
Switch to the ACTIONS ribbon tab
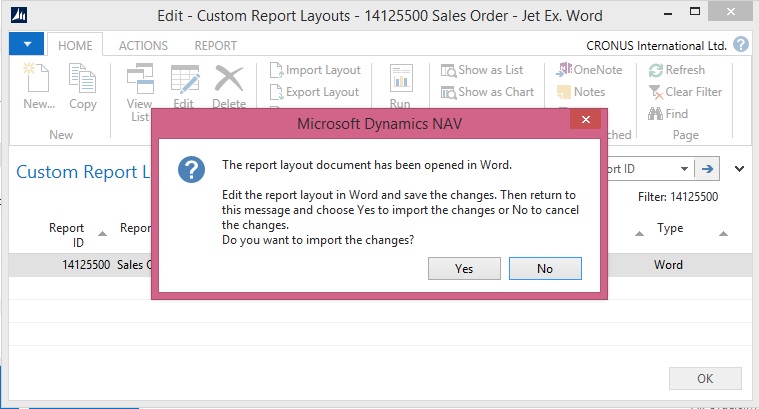pos(143,45)
